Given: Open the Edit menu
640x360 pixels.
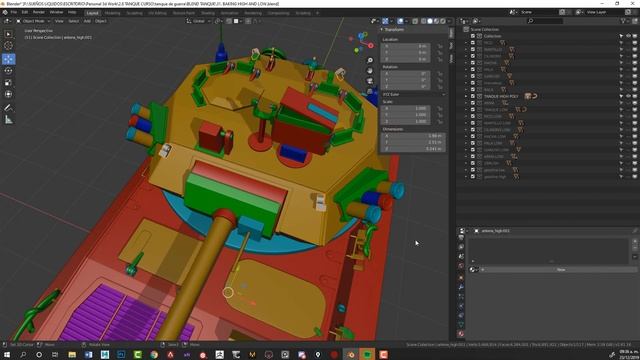Looking at the screenshot, I should tap(25, 12).
